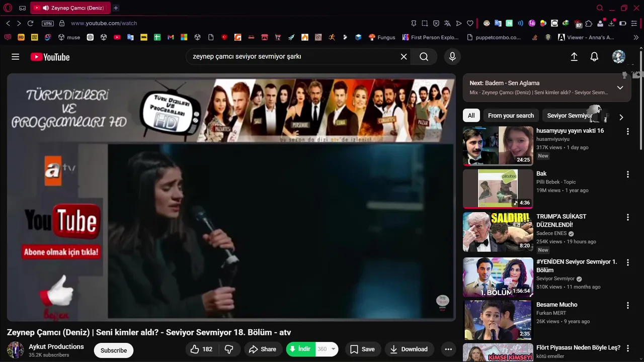Open options for TRUMP'A SUİKAST video
644x362 pixels.
627,217
